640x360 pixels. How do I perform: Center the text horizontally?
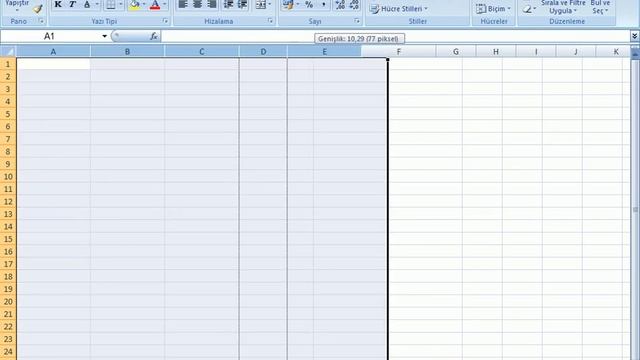coord(197,4)
